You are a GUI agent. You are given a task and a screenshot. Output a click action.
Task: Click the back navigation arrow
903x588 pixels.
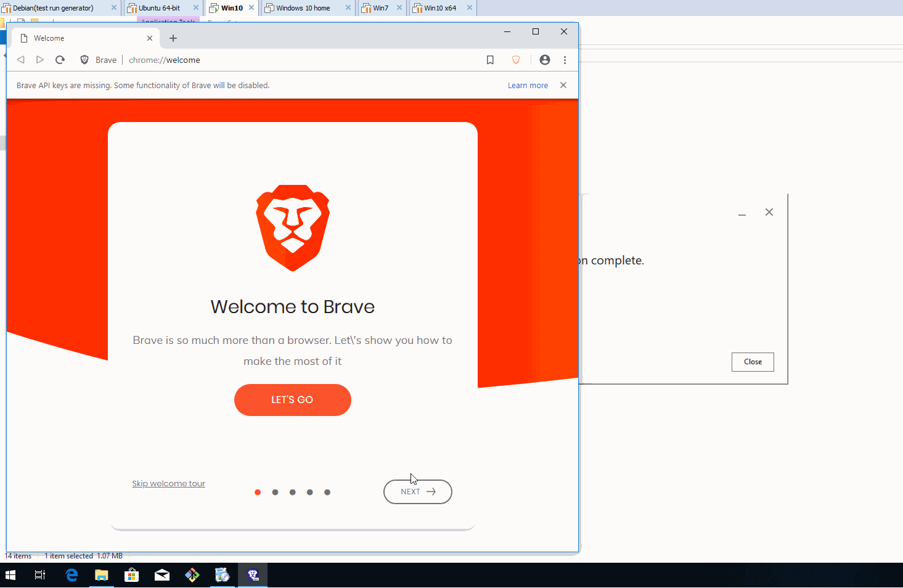pos(20,59)
